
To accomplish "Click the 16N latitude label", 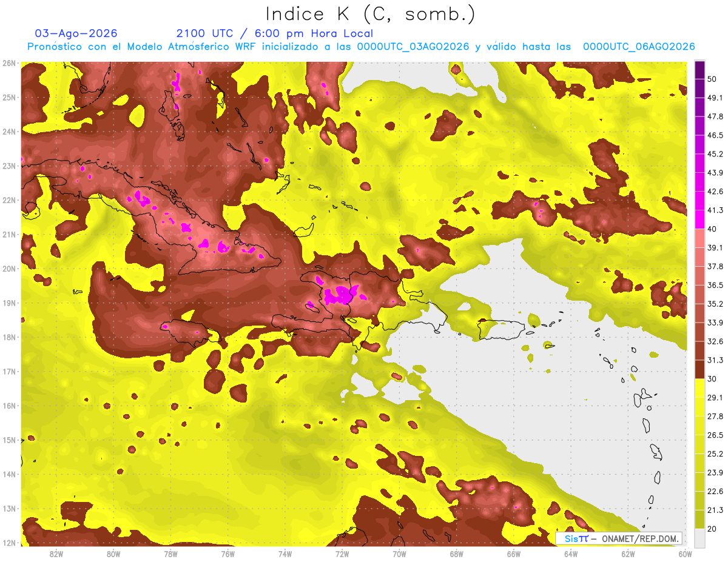I will pyautogui.click(x=9, y=406).
